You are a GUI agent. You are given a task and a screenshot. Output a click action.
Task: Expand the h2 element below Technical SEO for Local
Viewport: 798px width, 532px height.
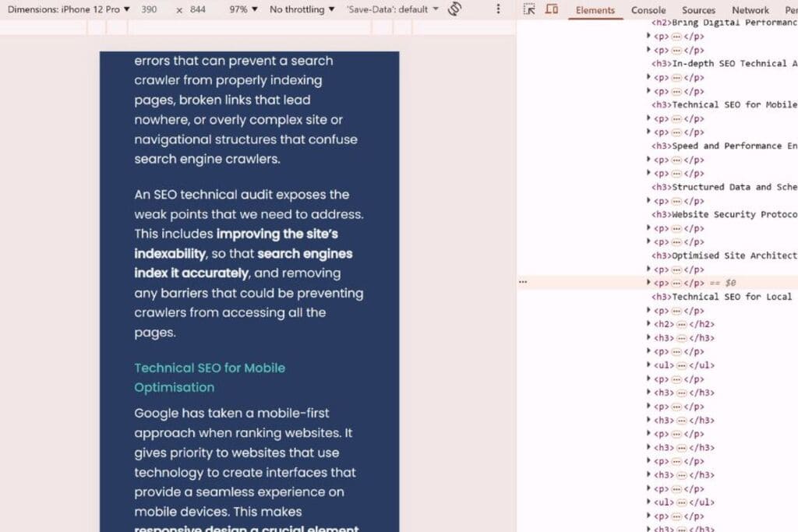(649, 324)
